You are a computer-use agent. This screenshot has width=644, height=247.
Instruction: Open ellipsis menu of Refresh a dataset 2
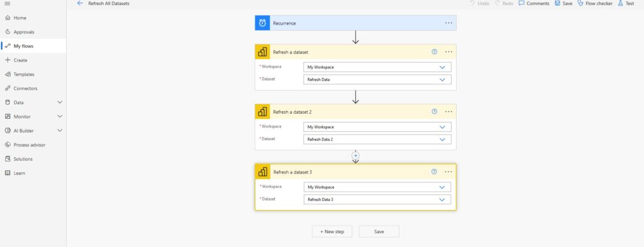(x=448, y=112)
